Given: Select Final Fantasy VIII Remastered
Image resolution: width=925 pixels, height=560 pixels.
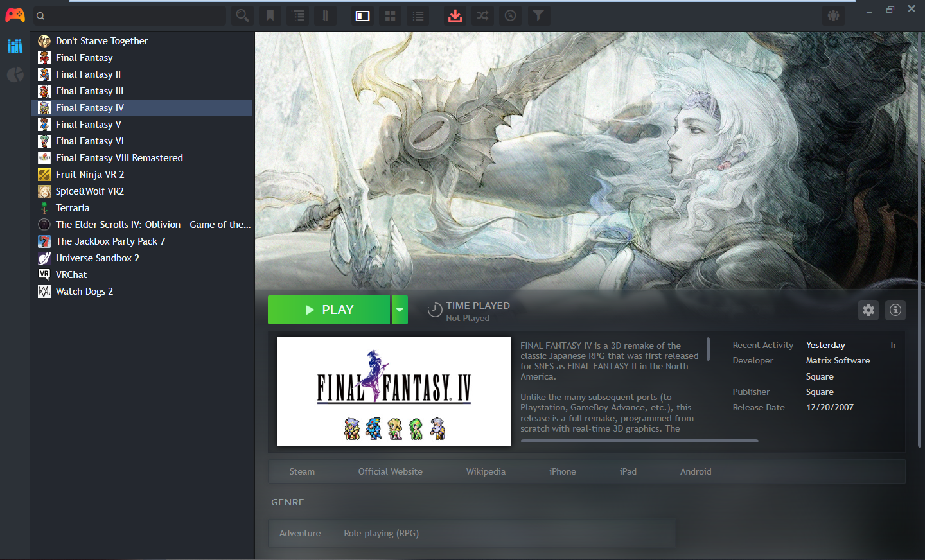Looking at the screenshot, I should click(142, 158).
